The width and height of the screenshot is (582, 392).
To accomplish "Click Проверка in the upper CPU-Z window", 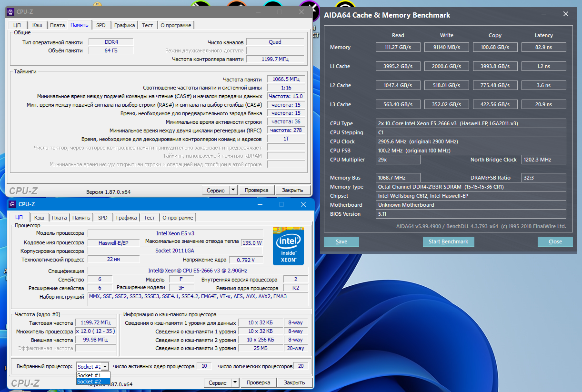I will point(257,190).
